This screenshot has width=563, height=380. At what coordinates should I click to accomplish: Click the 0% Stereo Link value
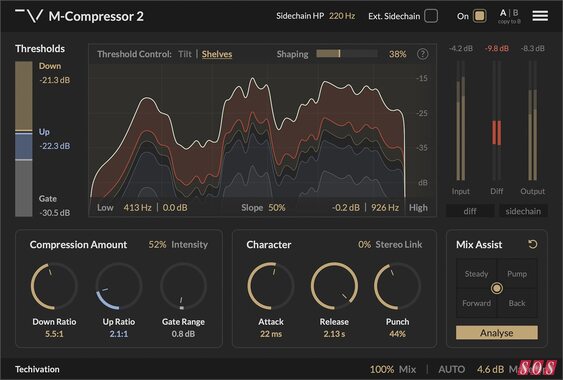click(364, 245)
